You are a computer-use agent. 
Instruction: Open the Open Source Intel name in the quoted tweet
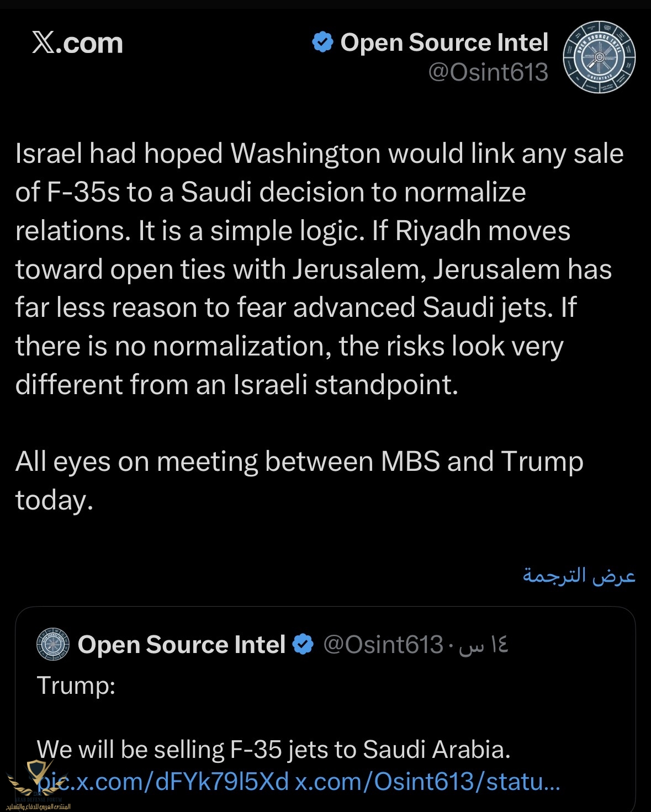pos(181,644)
